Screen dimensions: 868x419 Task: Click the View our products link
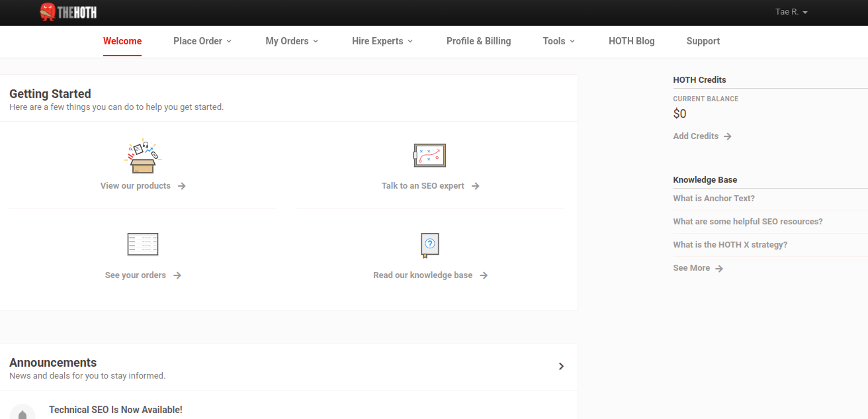136,186
